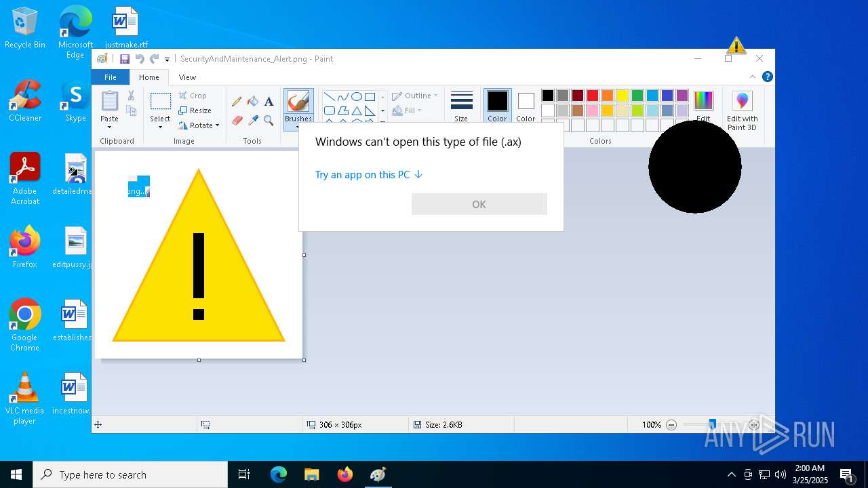Pick the Right triangle shape
Screen dimensions: 868x488
click(x=370, y=110)
